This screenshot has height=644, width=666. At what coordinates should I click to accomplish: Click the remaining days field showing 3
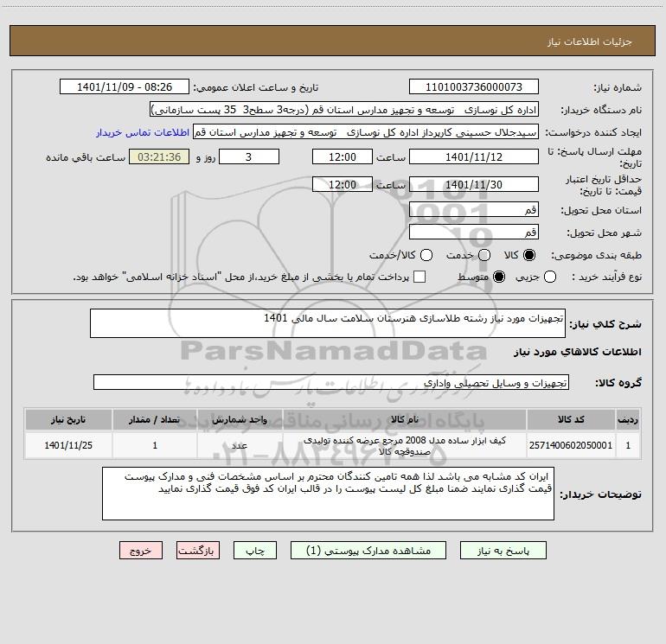[x=249, y=156]
